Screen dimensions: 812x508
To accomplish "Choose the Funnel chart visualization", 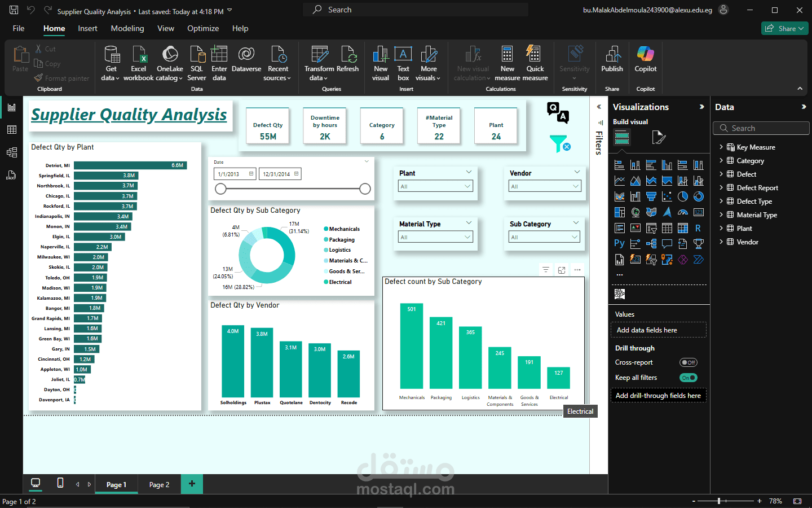I will [x=651, y=196].
